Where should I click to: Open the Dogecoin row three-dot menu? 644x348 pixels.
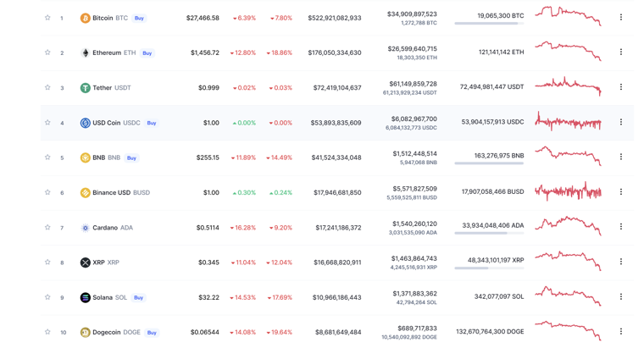pos(621,331)
